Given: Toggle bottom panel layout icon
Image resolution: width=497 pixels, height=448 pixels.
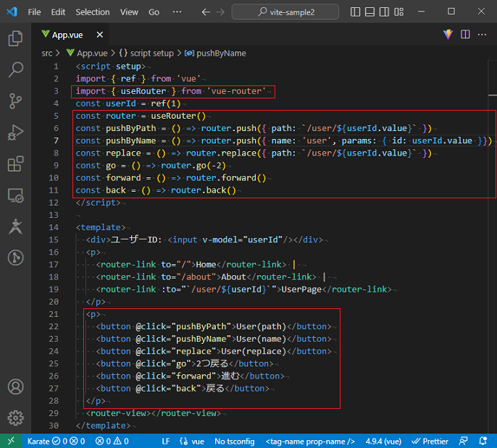Looking at the screenshot, I should [369, 12].
